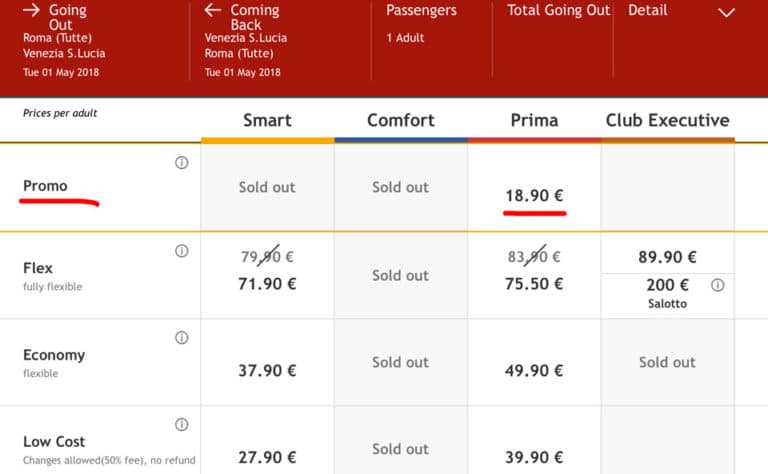Open the Passengers section
Image resolution: width=768 pixels, height=474 pixels.
pyautogui.click(x=421, y=11)
